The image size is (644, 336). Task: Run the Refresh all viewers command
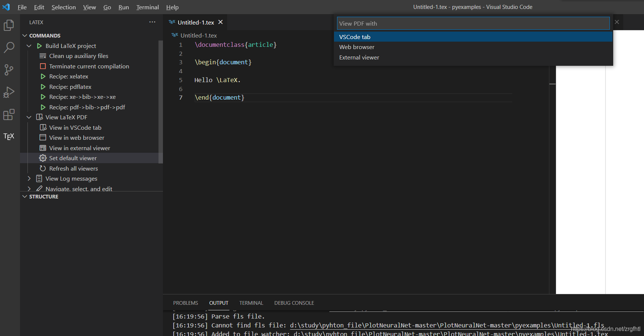click(73, 168)
